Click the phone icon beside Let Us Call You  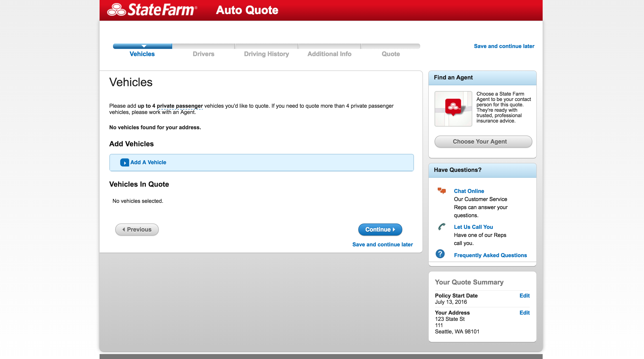point(442,227)
